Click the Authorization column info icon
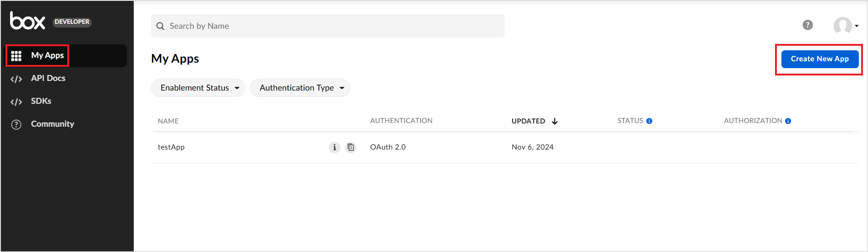868x252 pixels. point(788,121)
